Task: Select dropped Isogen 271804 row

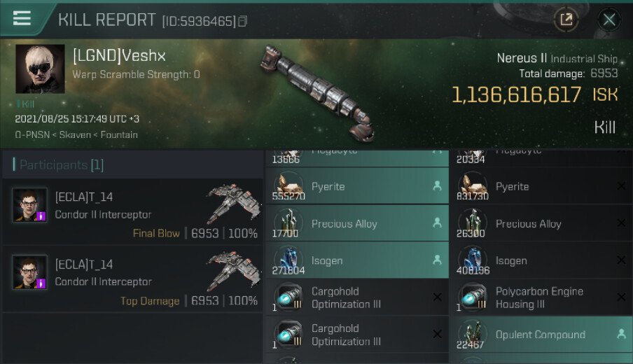Action: [357, 260]
